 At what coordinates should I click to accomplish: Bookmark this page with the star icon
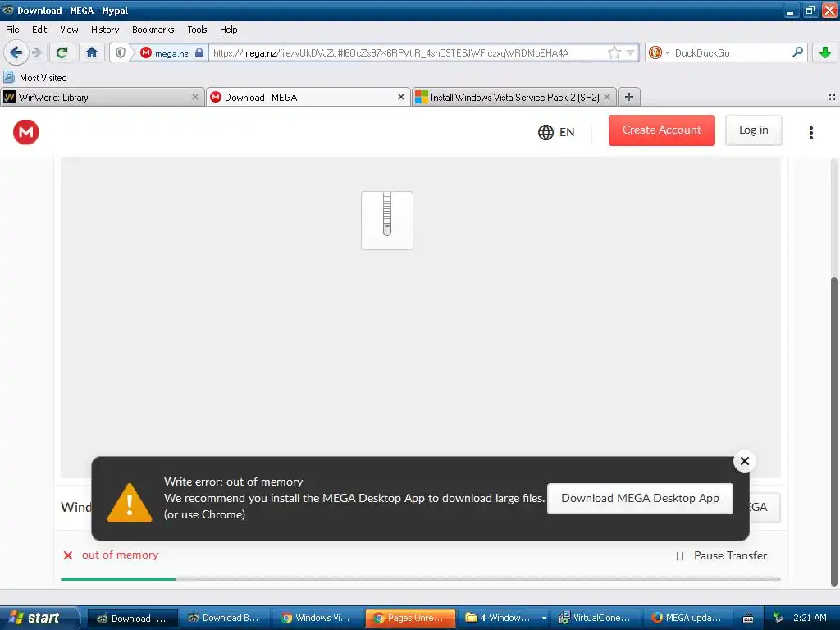click(x=614, y=52)
